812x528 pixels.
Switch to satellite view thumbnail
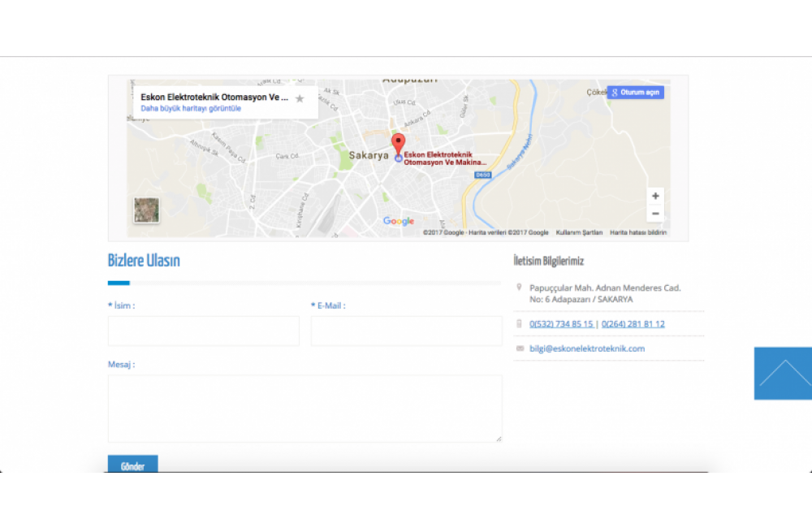pyautogui.click(x=147, y=210)
